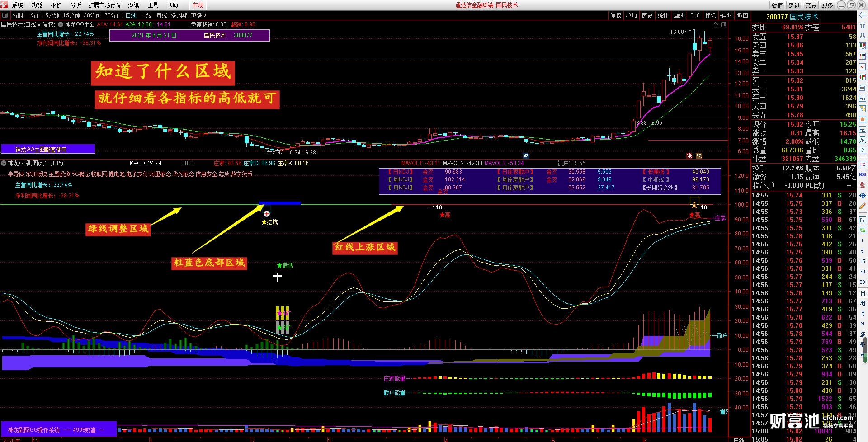Viewport: 868px width, 442px height.
Task: Open the 统计 statistics option
Action: 663,15
